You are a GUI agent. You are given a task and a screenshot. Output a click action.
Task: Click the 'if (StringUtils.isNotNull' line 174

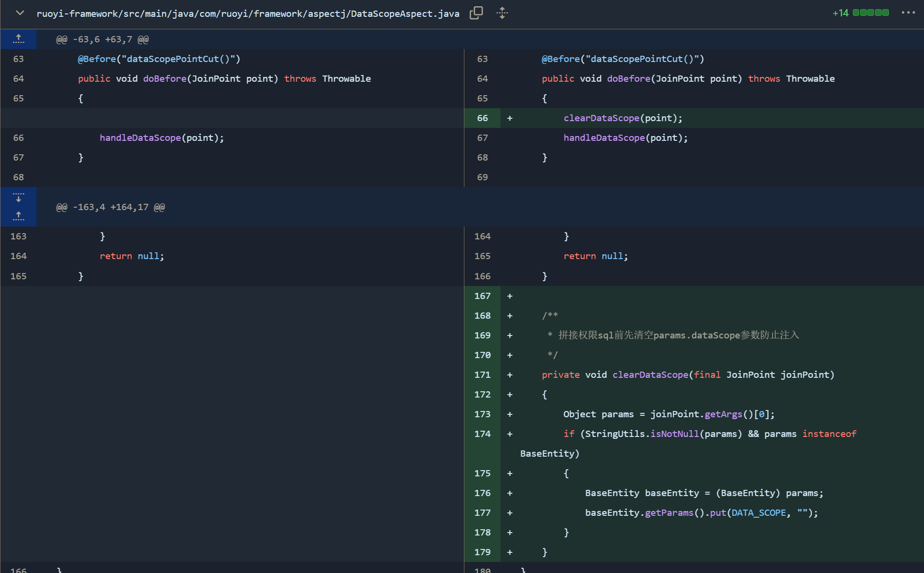[710, 434]
